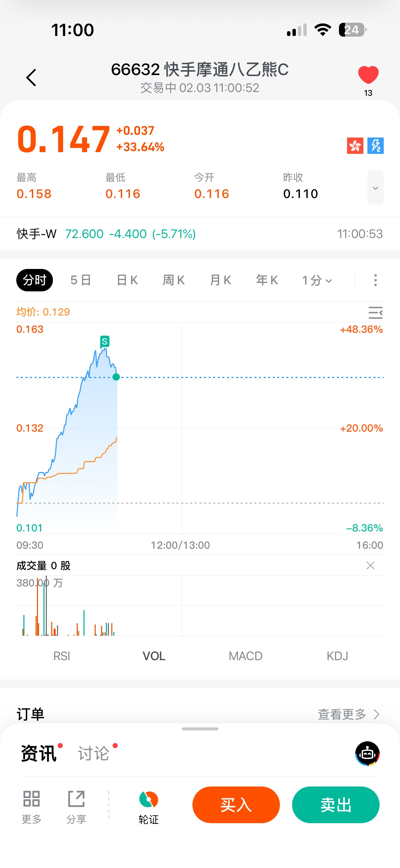This screenshot has width=400, height=868.
Task: Switch to the 5日 chart tab
Action: click(x=80, y=280)
